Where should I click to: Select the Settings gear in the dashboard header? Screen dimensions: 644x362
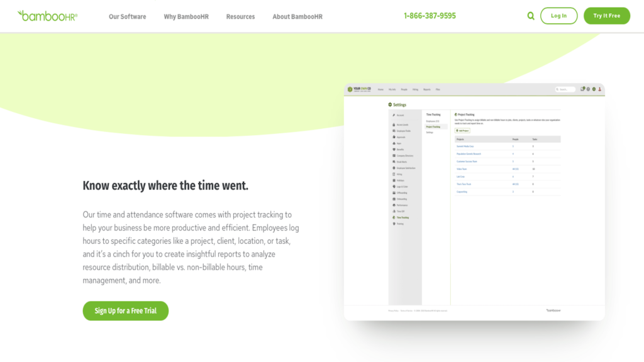[x=594, y=89]
